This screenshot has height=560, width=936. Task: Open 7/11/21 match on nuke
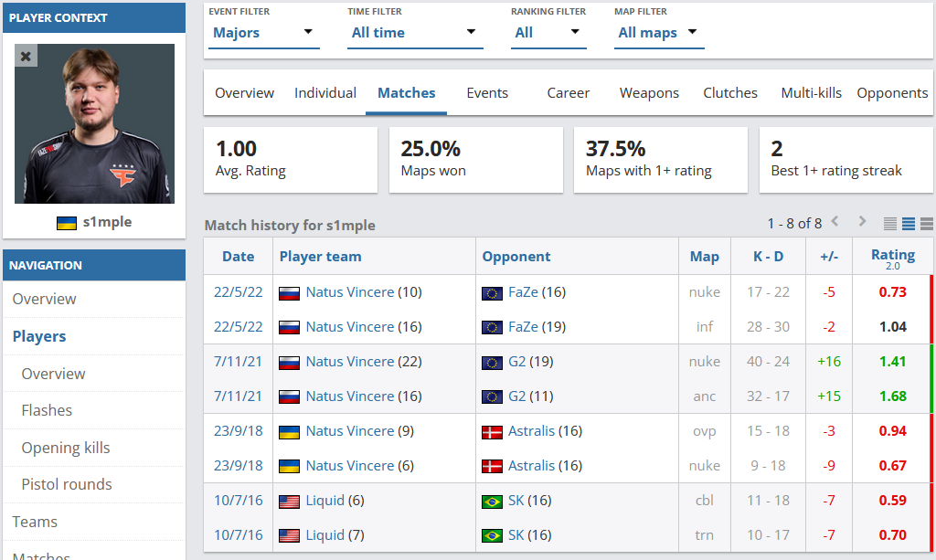click(239, 362)
